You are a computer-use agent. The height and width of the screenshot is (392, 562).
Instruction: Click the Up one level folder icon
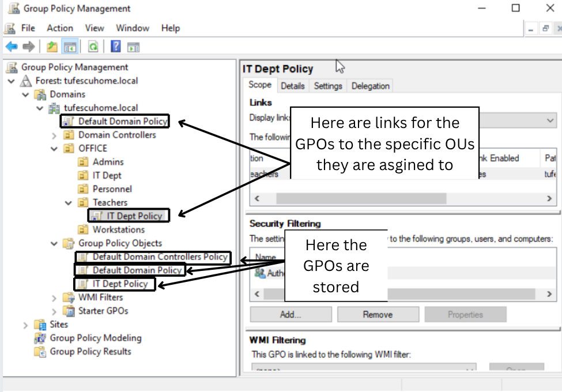pos(52,47)
